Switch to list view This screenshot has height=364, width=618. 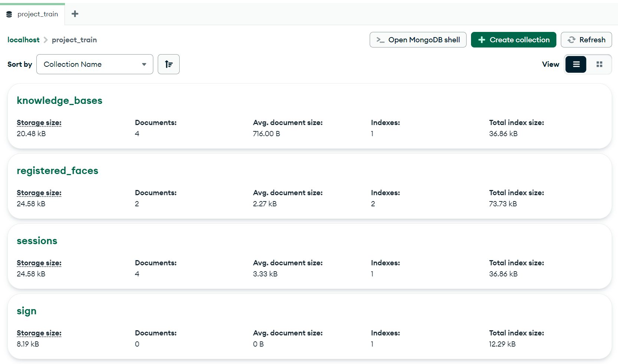pyautogui.click(x=576, y=64)
